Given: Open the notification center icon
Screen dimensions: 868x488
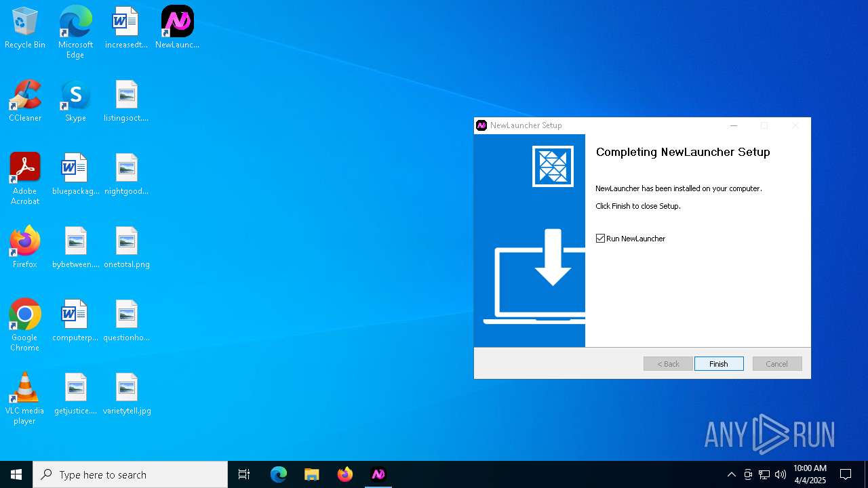Looking at the screenshot, I should click(846, 474).
